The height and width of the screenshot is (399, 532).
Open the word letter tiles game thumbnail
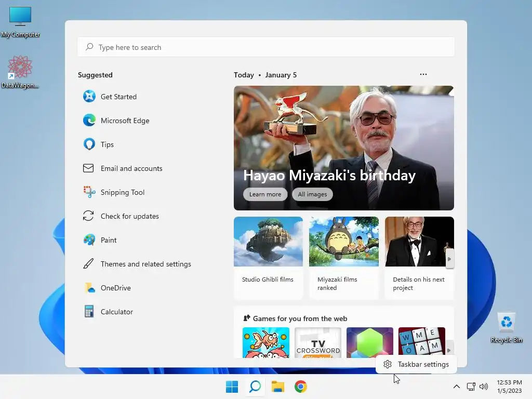point(422,341)
